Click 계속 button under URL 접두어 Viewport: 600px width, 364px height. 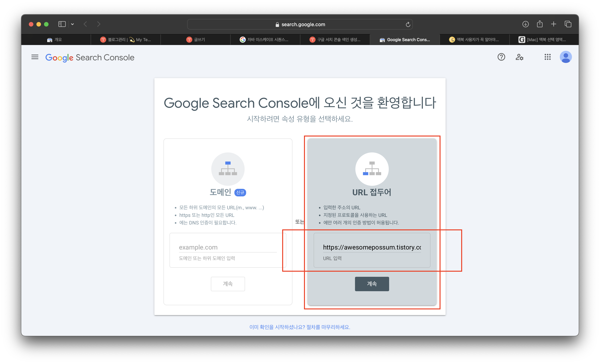(372, 284)
